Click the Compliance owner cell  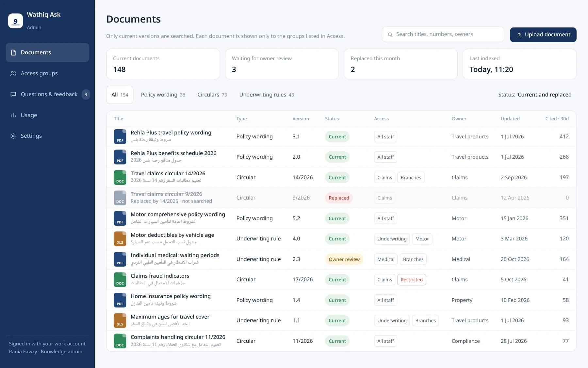coord(465,341)
